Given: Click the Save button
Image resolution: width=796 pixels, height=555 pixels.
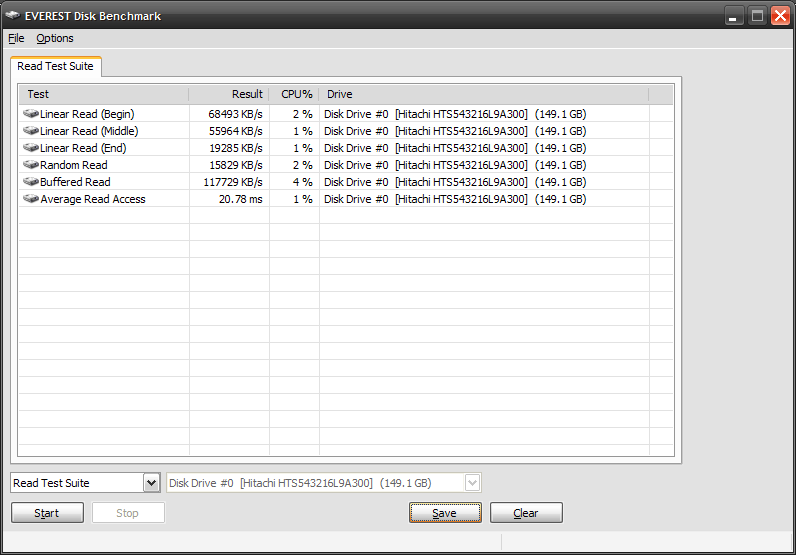Looking at the screenshot, I should (x=445, y=513).
